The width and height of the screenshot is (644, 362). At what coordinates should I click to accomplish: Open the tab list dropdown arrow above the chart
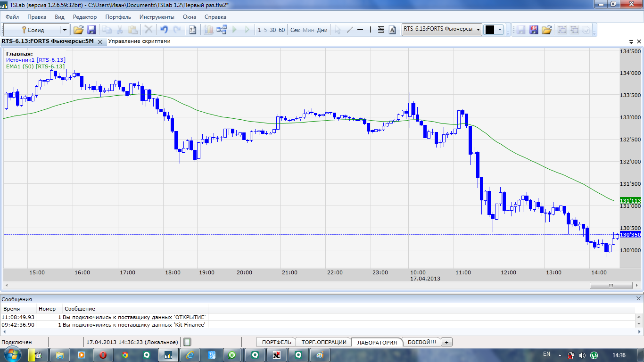click(631, 41)
